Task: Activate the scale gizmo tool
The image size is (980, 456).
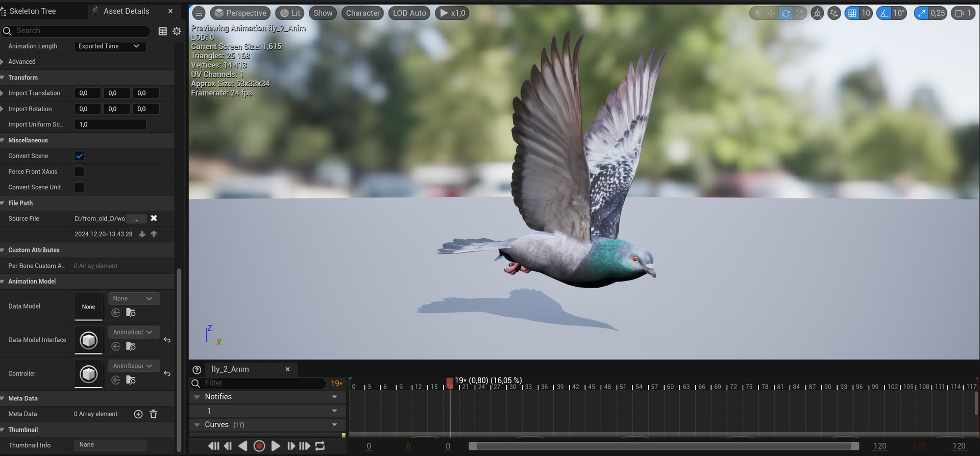Action: tap(799, 13)
